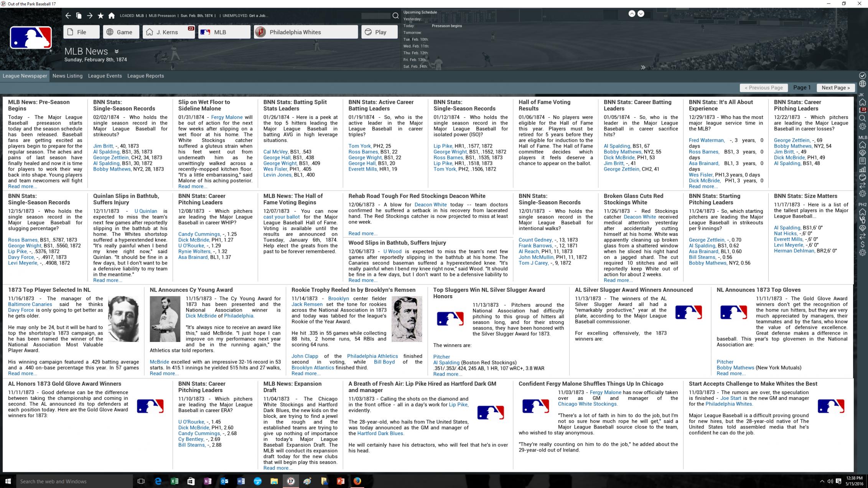This screenshot has width=868, height=488.
Task: Click the MLB statistics bar chart sidebar icon
Action: tap(862, 169)
